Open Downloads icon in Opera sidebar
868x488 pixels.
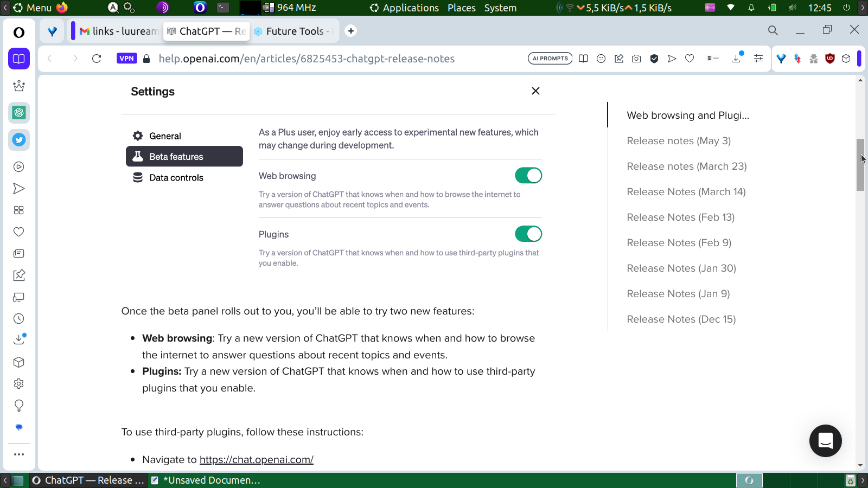pos(19,339)
